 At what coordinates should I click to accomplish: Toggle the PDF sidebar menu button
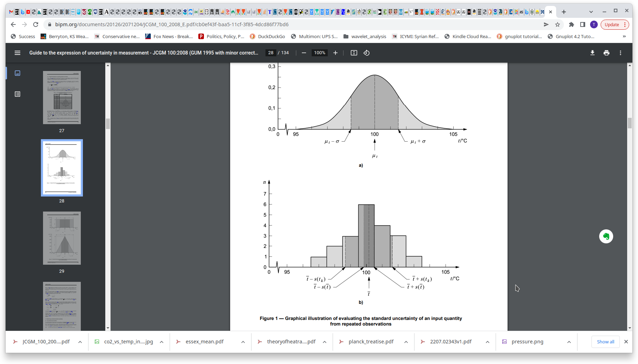pos(17,53)
